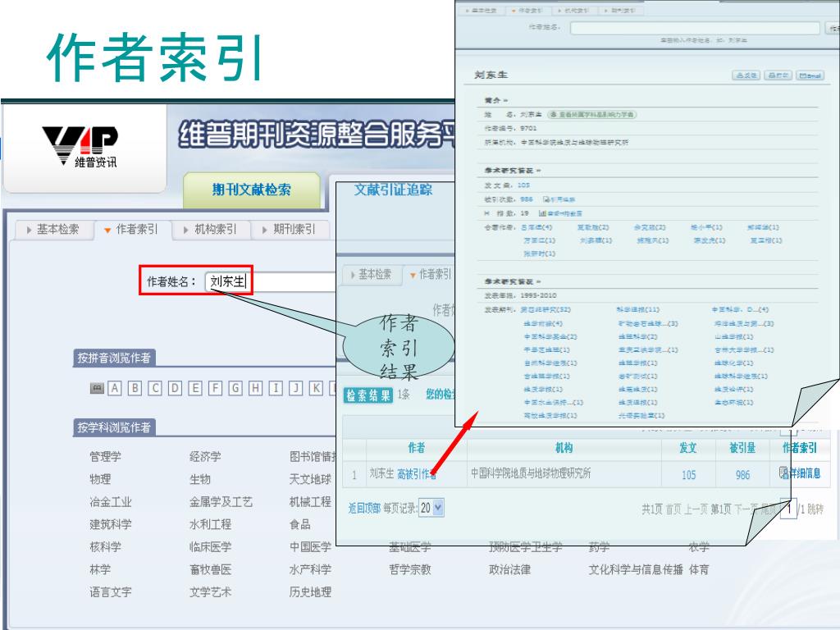Browse authors in 文学艺术 subject

pyautogui.click(x=210, y=592)
